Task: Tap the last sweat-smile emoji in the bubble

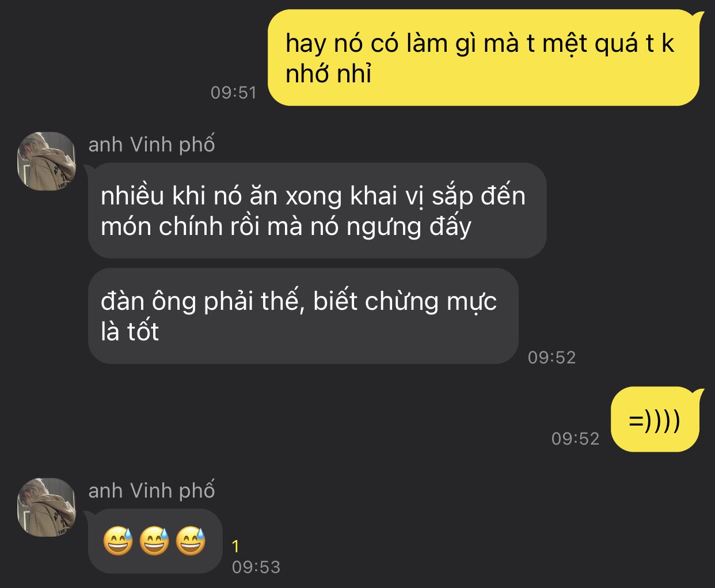Action: (191, 541)
